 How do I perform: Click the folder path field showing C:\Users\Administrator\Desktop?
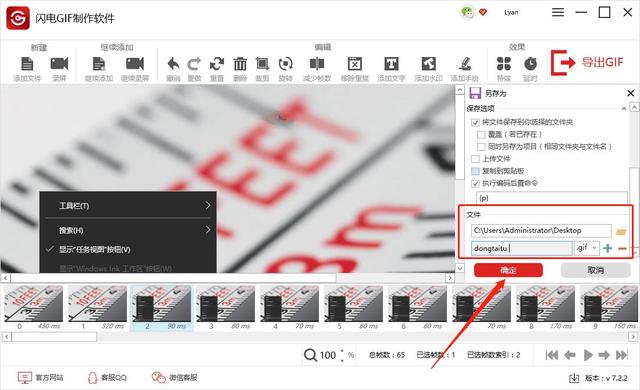point(541,230)
